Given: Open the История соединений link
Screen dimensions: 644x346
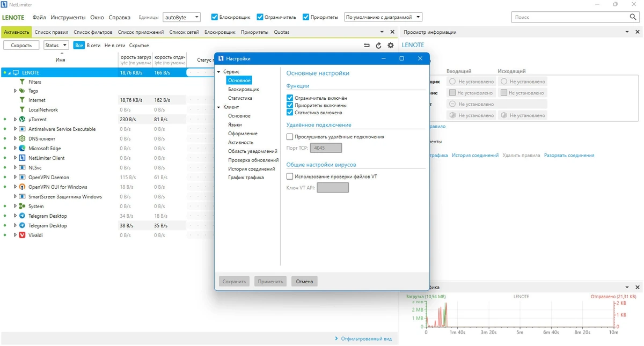Looking at the screenshot, I should tap(475, 156).
